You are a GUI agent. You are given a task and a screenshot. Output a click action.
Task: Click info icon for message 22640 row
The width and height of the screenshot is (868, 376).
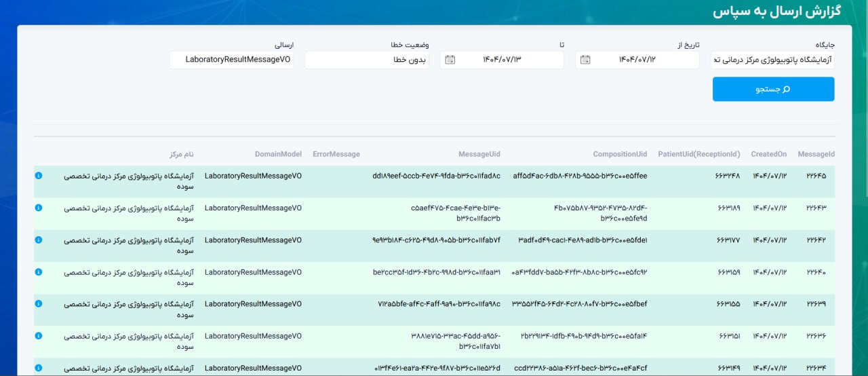tap(39, 272)
